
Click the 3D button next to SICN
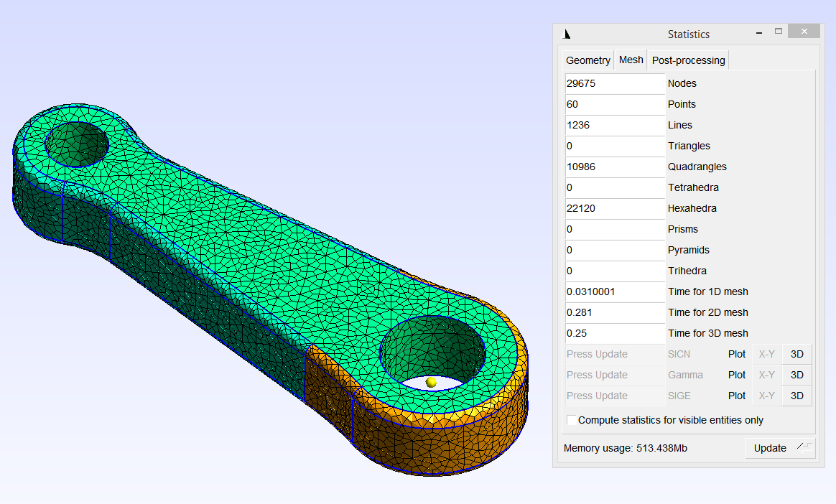[796, 354]
